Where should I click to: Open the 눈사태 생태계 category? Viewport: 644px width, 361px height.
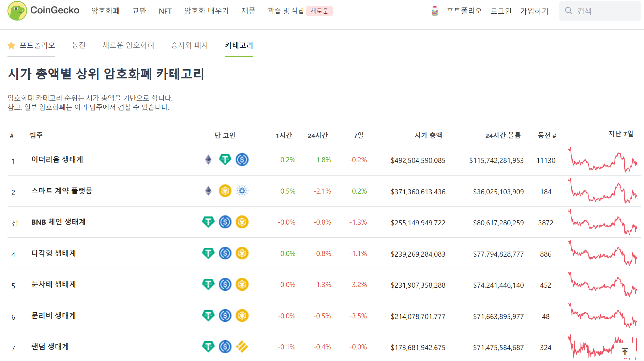[x=54, y=284]
